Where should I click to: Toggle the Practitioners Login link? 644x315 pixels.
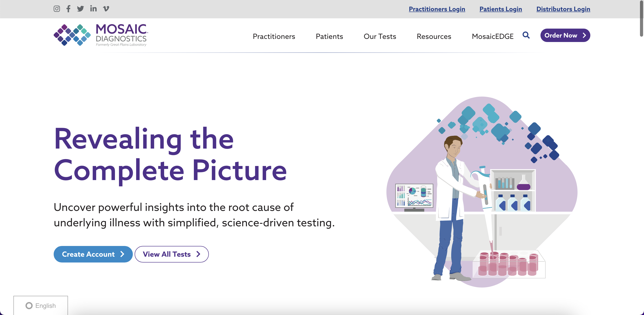click(437, 9)
